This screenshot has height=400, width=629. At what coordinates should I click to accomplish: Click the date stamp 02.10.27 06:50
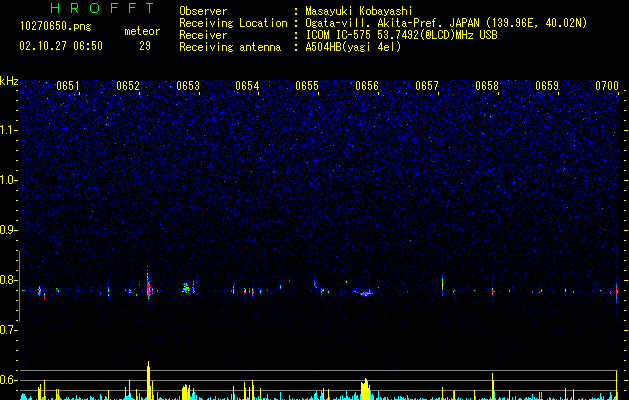pos(61,46)
